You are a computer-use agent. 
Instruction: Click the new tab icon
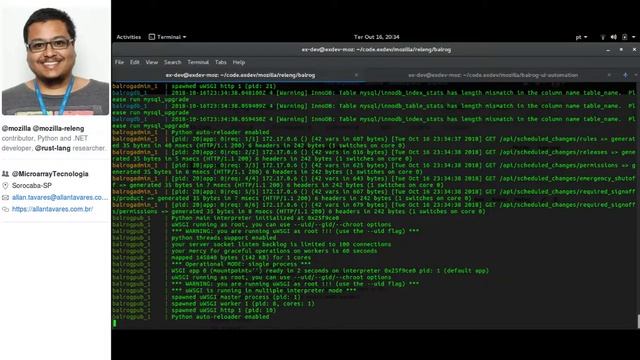tap(625, 75)
